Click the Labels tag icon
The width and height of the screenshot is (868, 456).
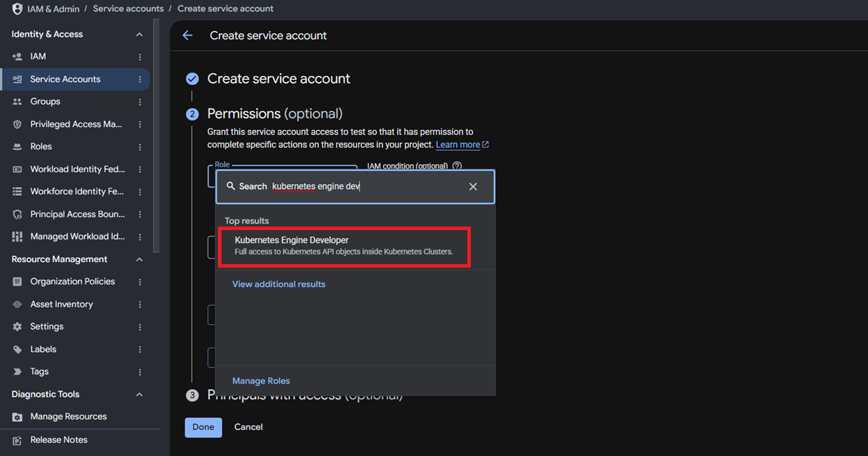pyautogui.click(x=17, y=350)
